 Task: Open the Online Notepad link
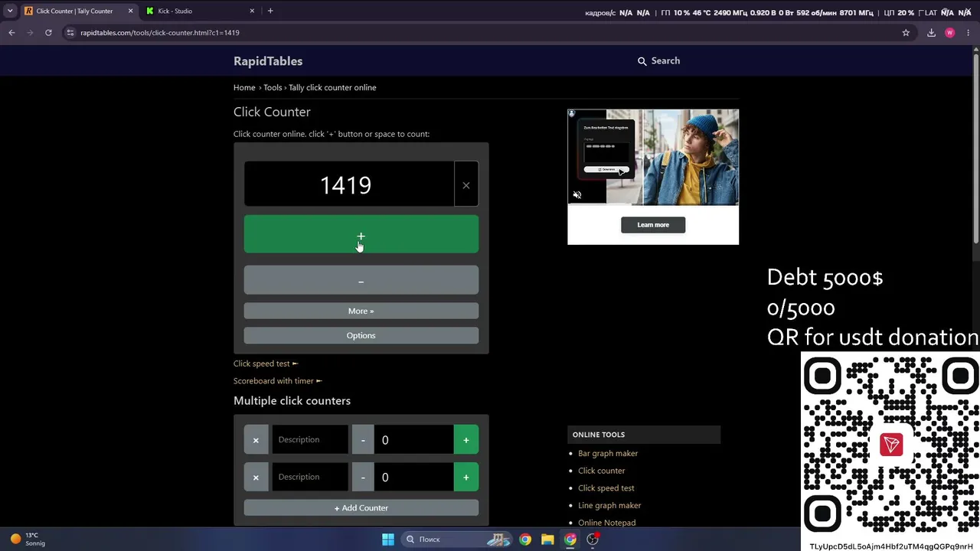tap(607, 523)
